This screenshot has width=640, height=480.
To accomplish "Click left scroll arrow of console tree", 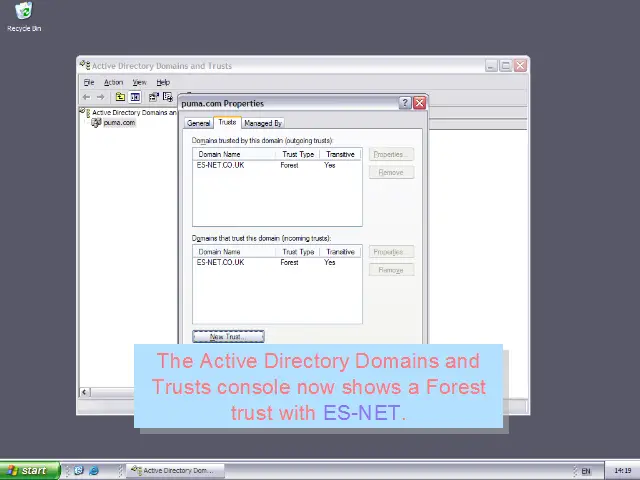I will [x=84, y=392].
